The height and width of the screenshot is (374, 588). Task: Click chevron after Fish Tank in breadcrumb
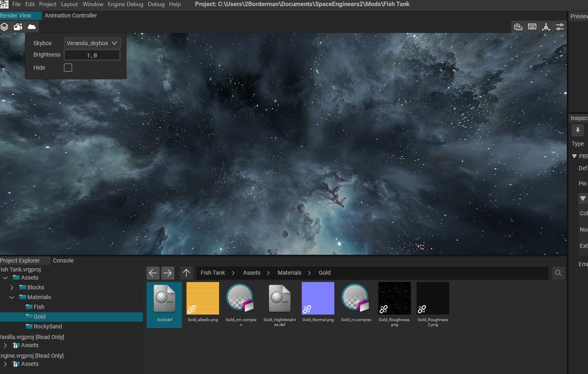point(233,273)
